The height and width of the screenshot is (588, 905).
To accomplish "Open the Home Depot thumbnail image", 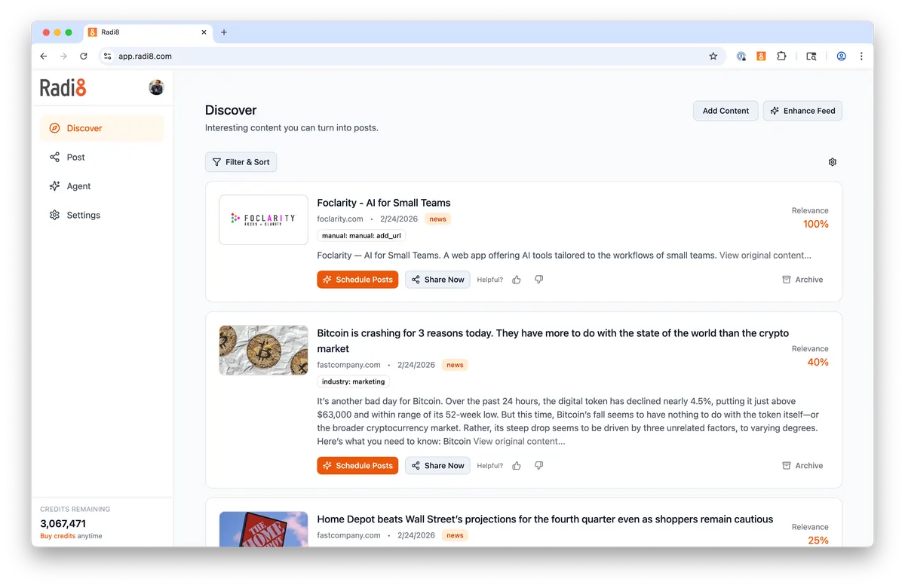I will pyautogui.click(x=263, y=529).
